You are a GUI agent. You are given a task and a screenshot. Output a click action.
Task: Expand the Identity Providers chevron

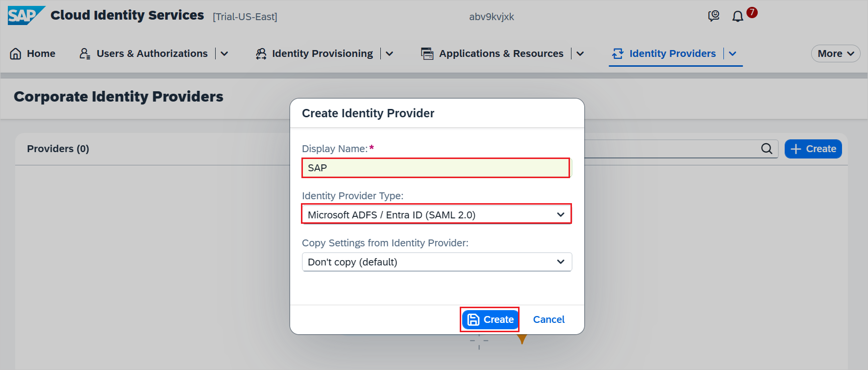732,53
